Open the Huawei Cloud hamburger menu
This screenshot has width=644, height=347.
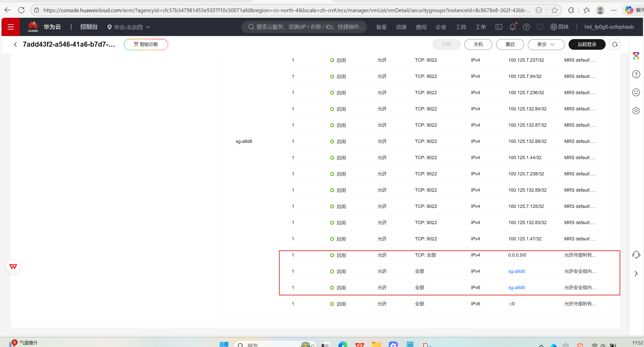(x=10, y=27)
